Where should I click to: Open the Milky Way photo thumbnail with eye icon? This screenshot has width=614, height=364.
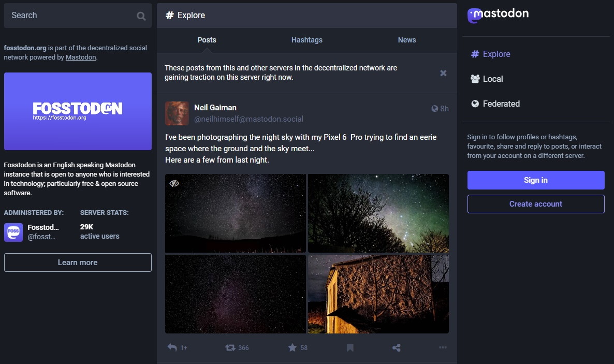236,213
